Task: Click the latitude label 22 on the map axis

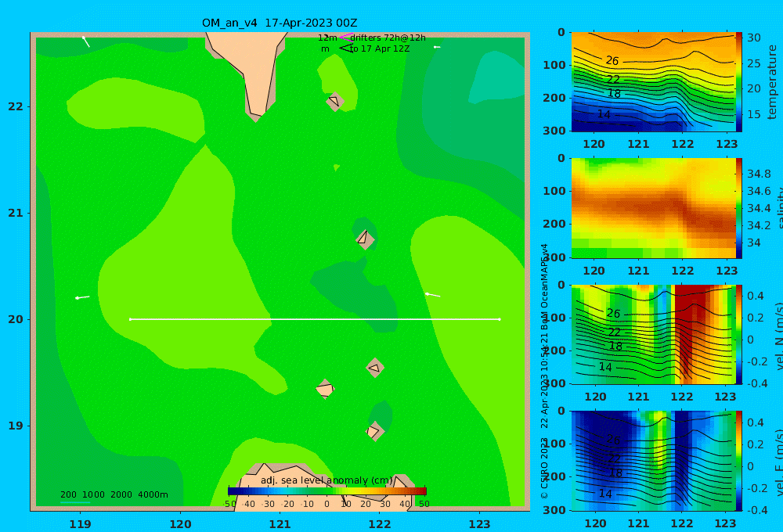Action: click(x=16, y=106)
